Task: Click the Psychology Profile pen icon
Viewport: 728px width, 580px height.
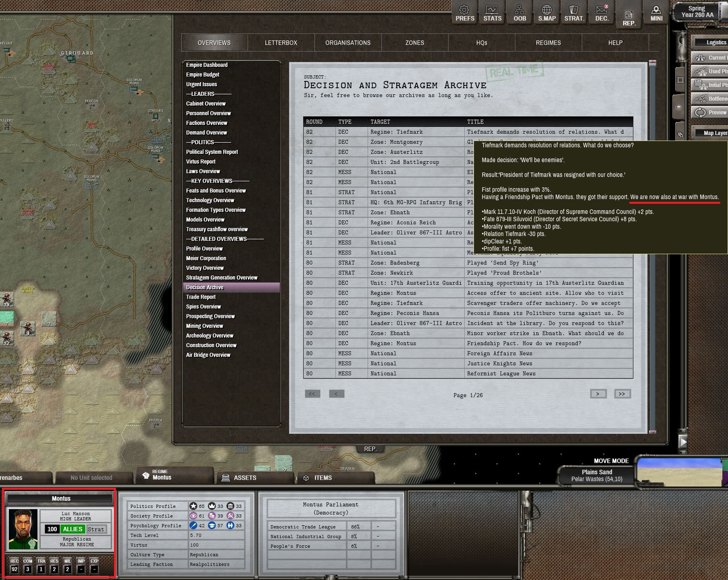Action: tap(193, 525)
